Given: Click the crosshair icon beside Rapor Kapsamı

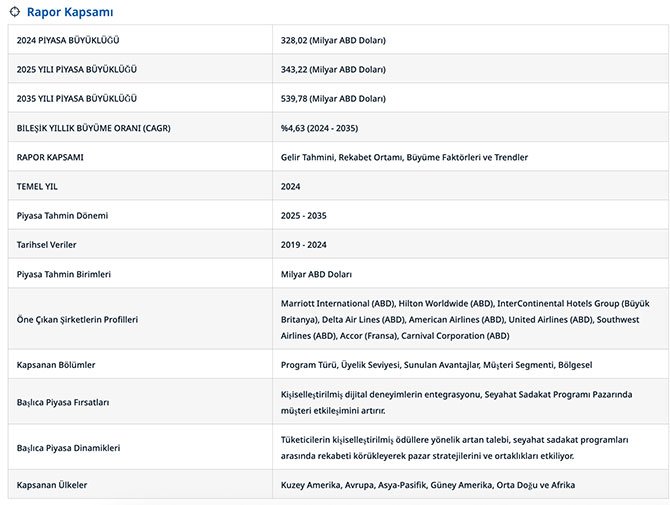Looking at the screenshot, I should click(14, 13).
